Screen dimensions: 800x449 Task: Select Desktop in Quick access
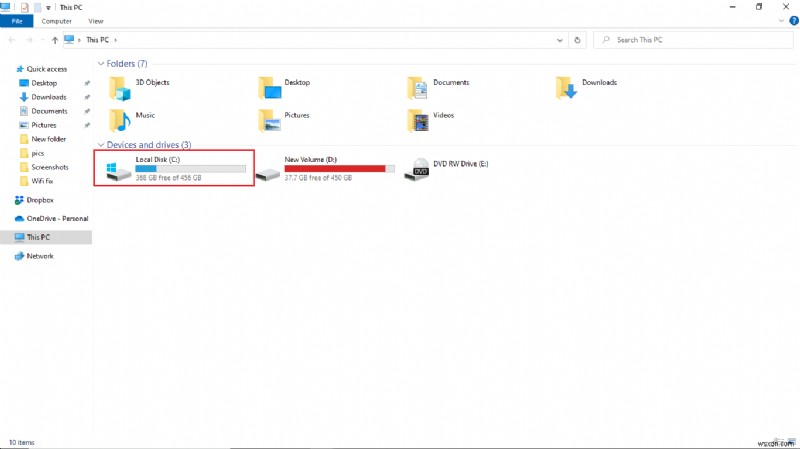coord(44,83)
